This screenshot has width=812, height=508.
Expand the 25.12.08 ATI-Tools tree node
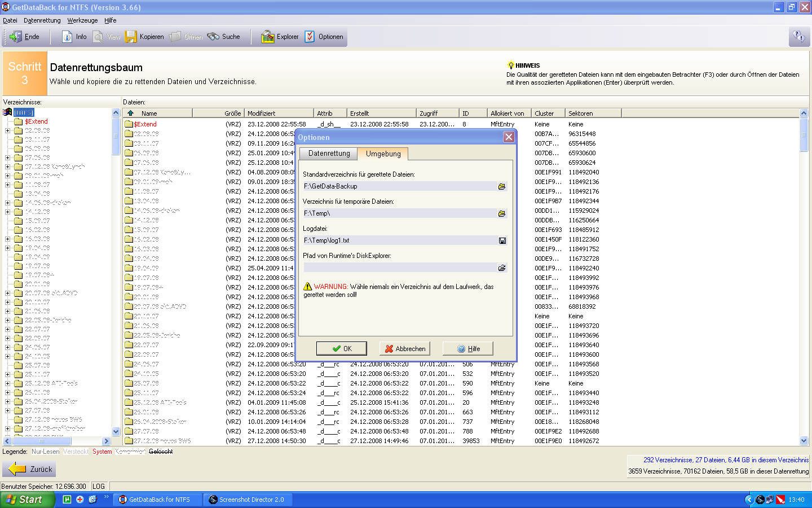(x=8, y=383)
